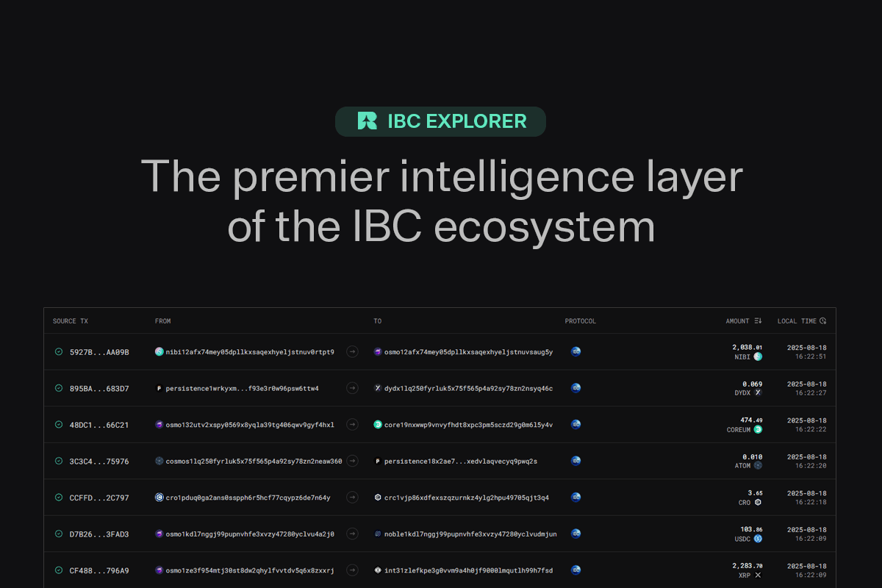This screenshot has width=882, height=588.
Task: Click the NIBI token icon in amount column
Action: pyautogui.click(x=758, y=356)
